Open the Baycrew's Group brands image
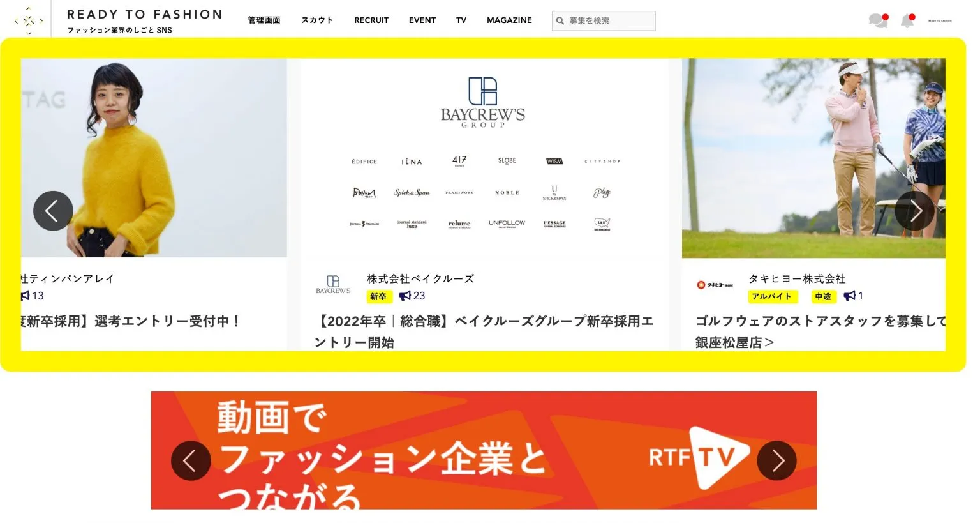 [x=484, y=158]
